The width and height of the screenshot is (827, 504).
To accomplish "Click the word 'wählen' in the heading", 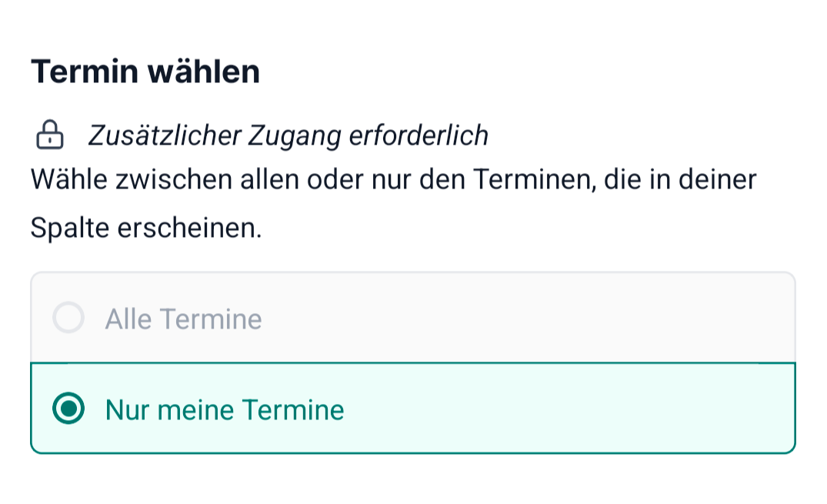I will (x=204, y=72).
